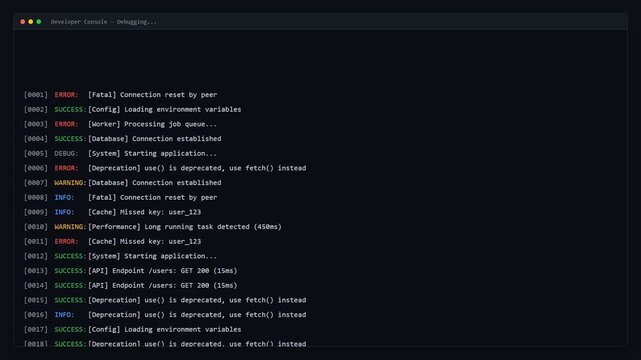
Task: Click 'WARNING:' label on line 0010
Action: [70, 227]
